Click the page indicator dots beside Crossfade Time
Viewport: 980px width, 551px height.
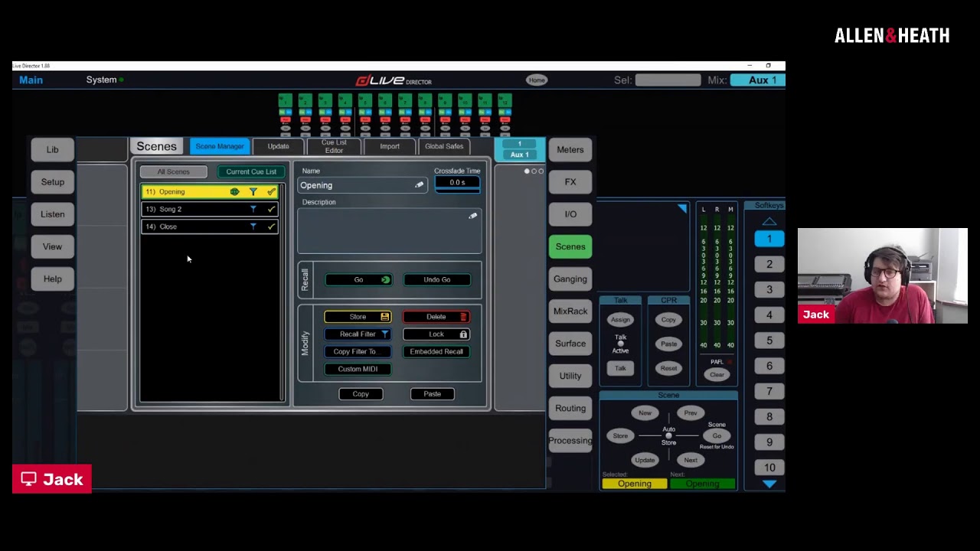tap(534, 171)
